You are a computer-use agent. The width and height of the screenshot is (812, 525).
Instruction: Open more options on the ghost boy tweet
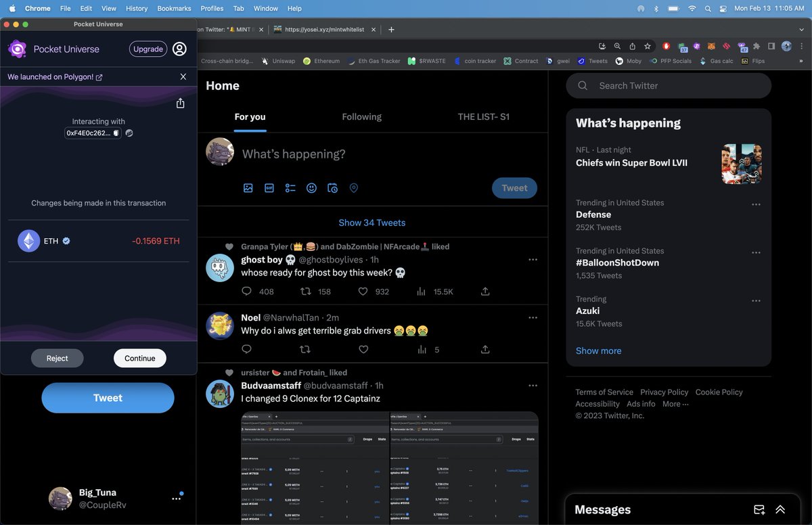pos(533,260)
